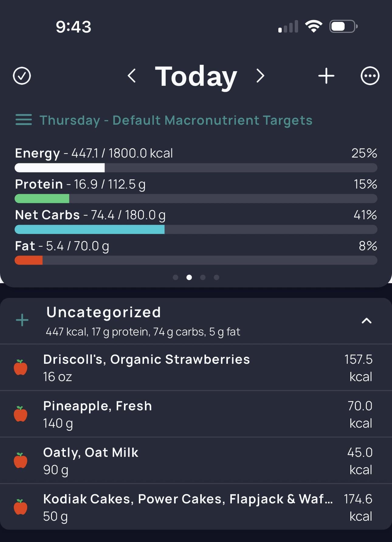Select the third page indicator dot
392x542 pixels.
click(203, 277)
